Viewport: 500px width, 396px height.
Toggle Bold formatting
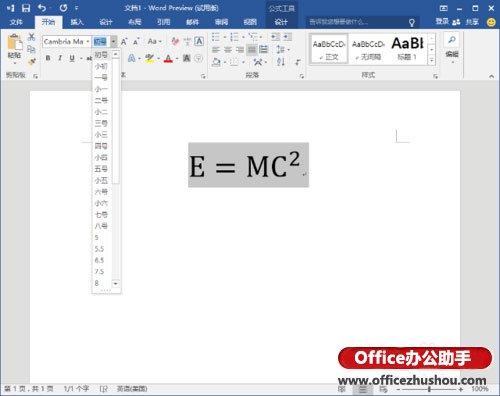pyautogui.click(x=48, y=58)
